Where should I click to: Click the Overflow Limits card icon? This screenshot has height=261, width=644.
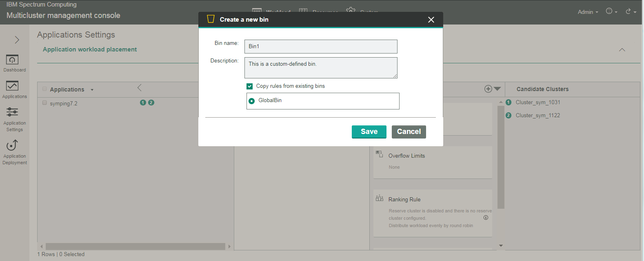point(380,154)
